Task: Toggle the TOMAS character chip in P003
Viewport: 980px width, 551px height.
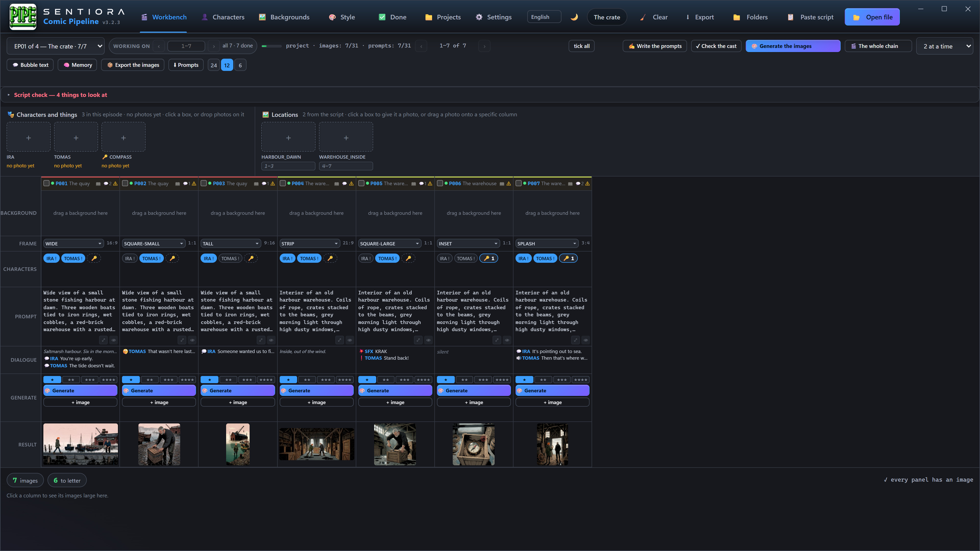Action: pyautogui.click(x=230, y=259)
